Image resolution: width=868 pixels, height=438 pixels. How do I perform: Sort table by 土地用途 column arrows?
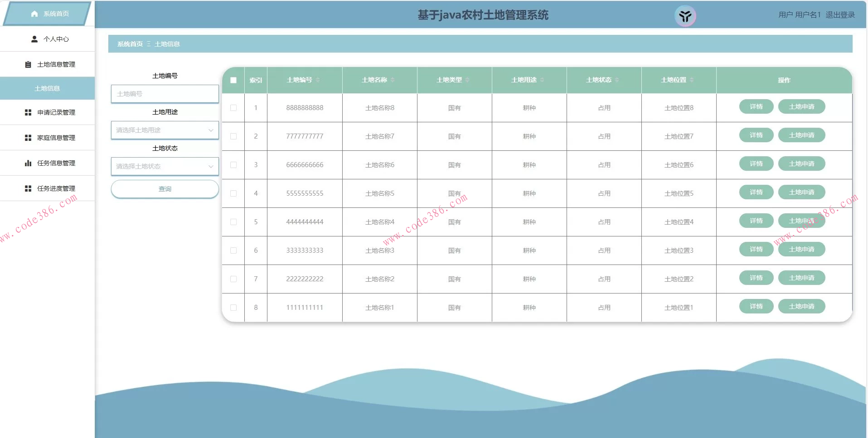click(x=542, y=80)
